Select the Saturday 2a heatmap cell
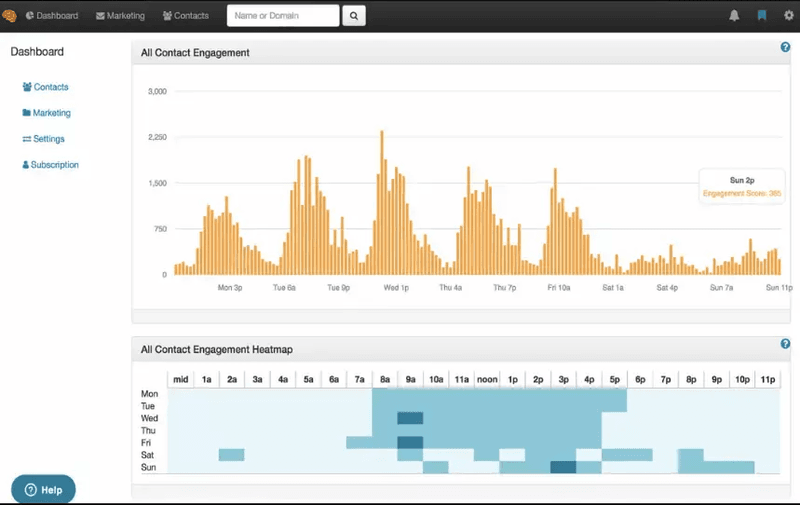This screenshot has width=800, height=505. click(231, 455)
